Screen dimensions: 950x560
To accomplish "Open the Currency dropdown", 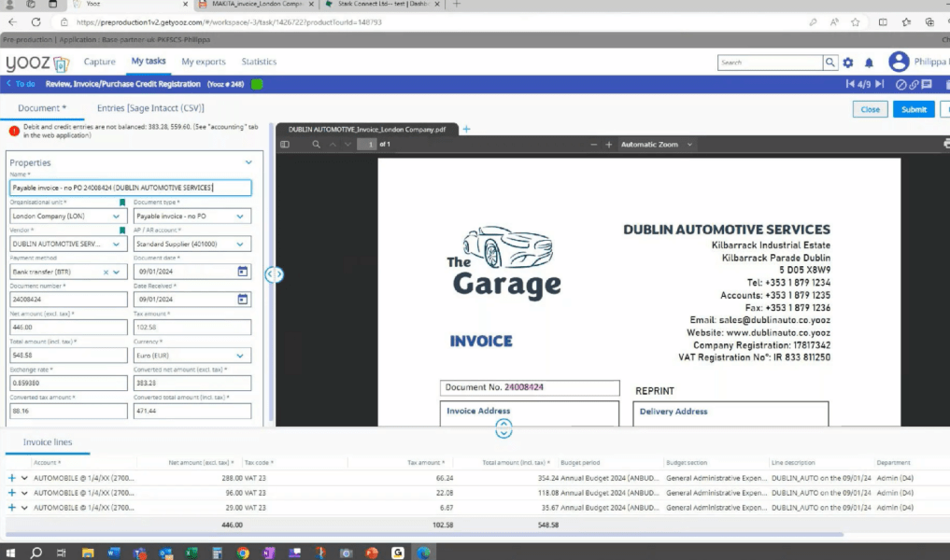I will pyautogui.click(x=240, y=356).
